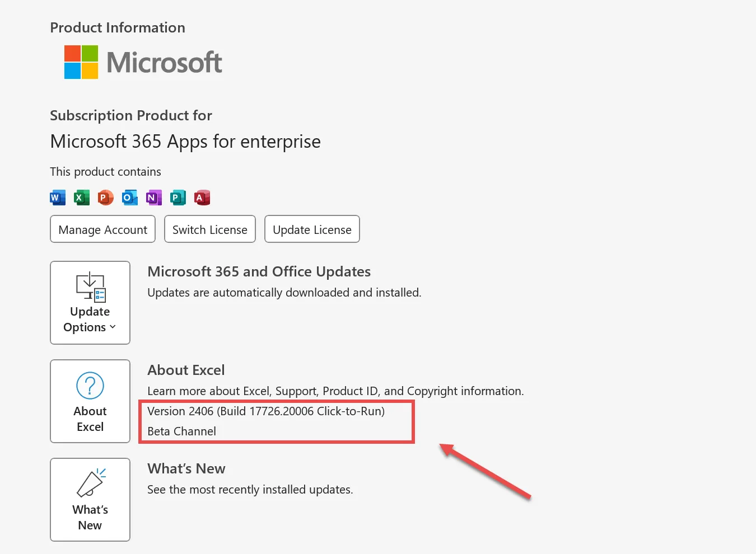Image resolution: width=756 pixels, height=554 pixels.
Task: Click the Publisher app icon
Action: (178, 198)
